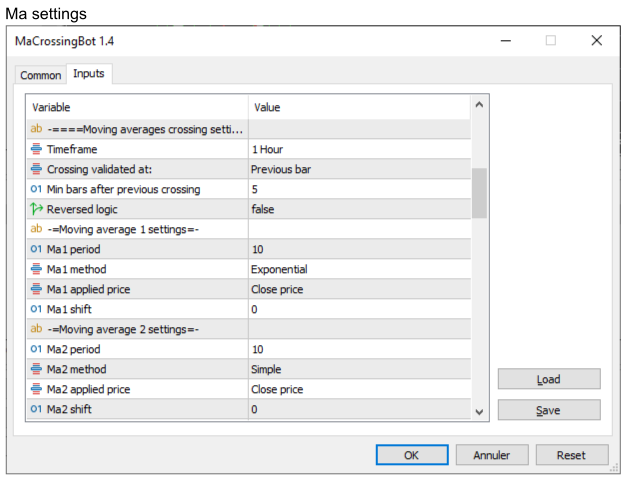Screen dimensions: 640x480
Task: Open the Ma1 applied price 'Close price' value
Action: [359, 289]
